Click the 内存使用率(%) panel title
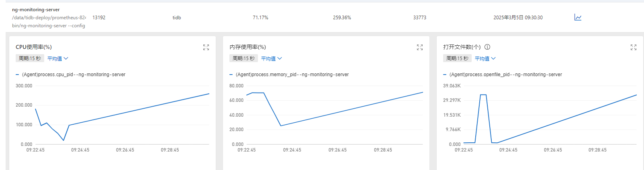 tap(247, 47)
